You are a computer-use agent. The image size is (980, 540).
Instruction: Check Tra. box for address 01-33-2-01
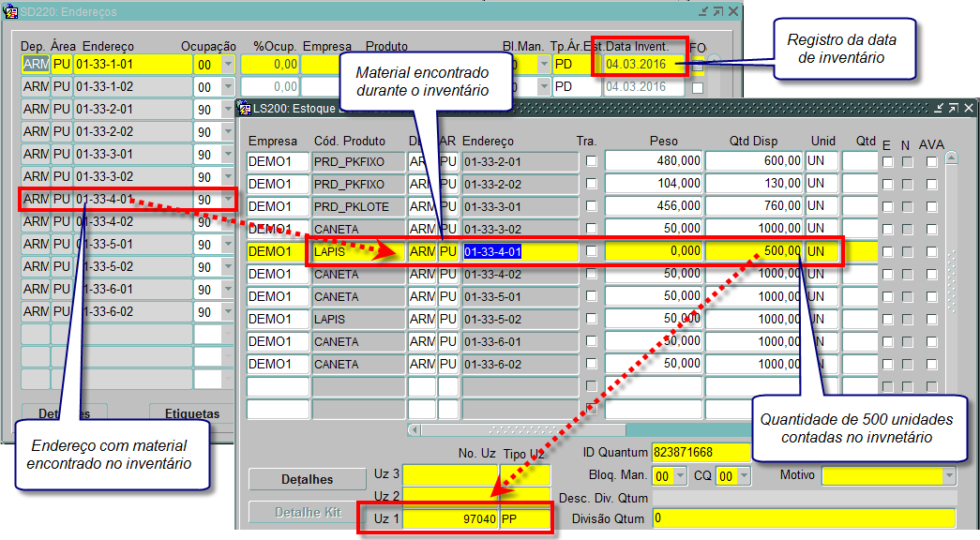click(591, 161)
